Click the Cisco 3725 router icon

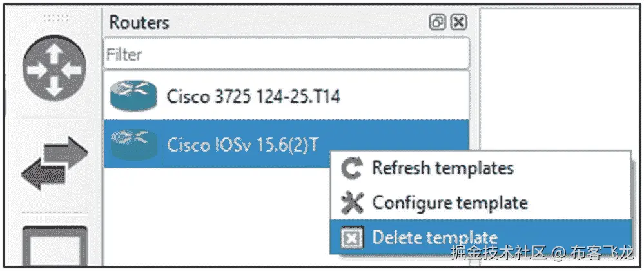coord(133,97)
